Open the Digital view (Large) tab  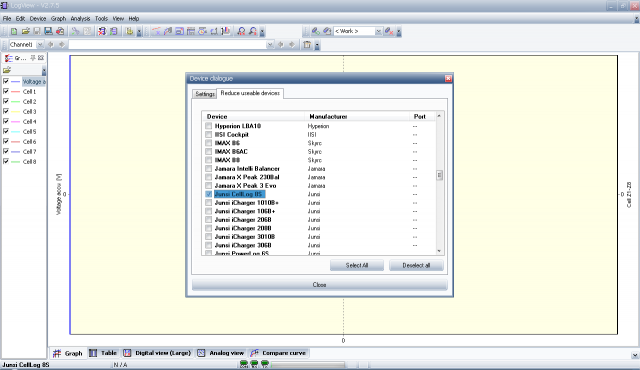(x=157, y=353)
